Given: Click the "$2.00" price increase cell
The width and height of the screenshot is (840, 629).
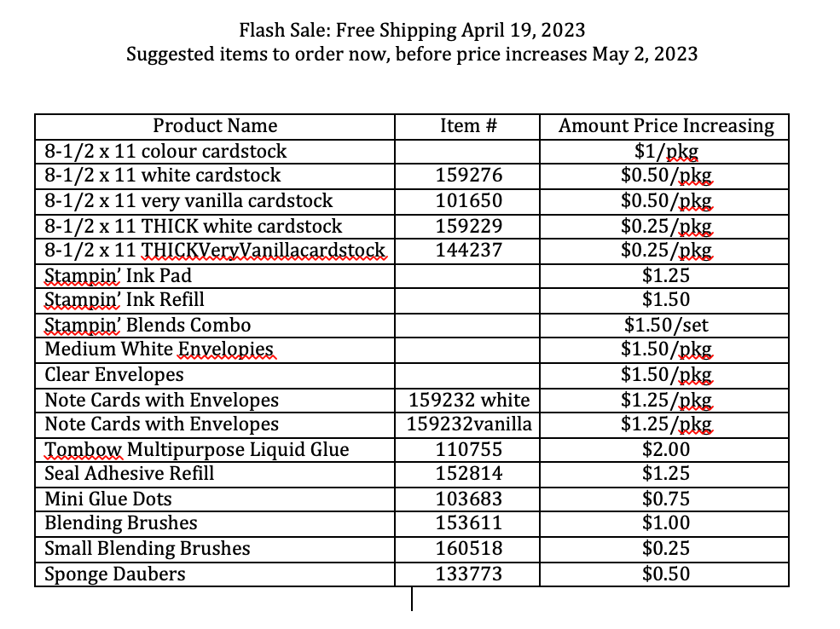Looking at the screenshot, I should tap(666, 449).
